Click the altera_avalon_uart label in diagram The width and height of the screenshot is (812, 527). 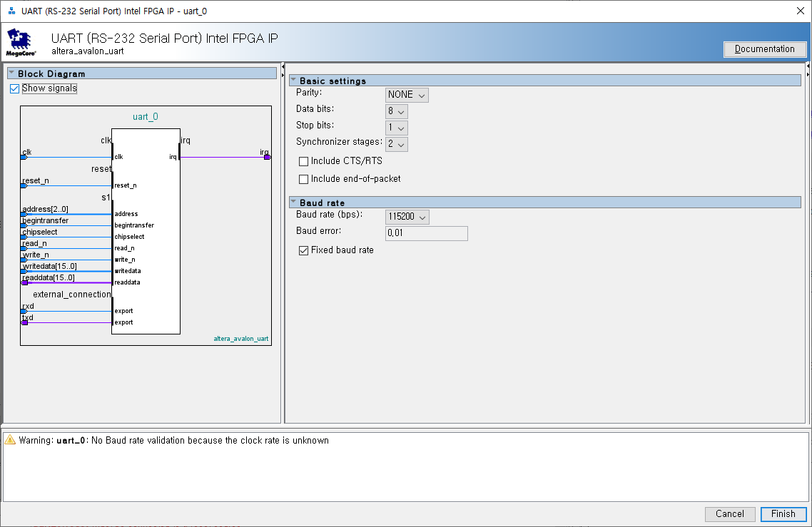pos(241,339)
